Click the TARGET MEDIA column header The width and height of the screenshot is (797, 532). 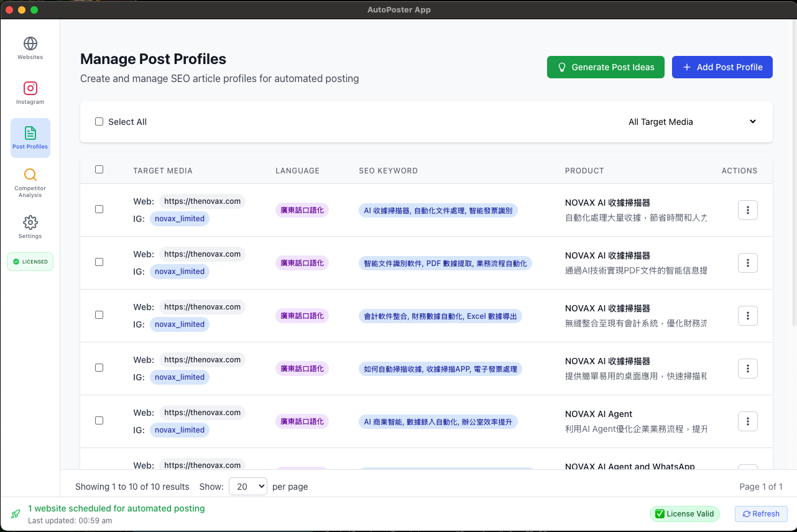pos(162,171)
